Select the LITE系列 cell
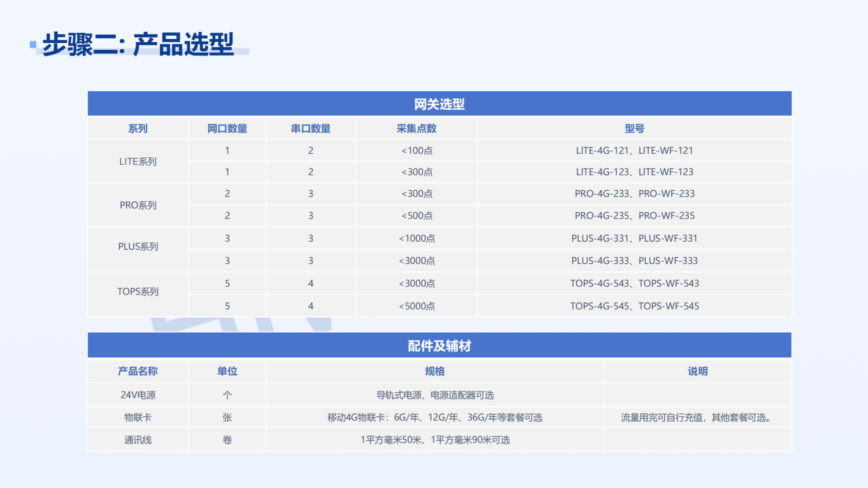Image resolution: width=868 pixels, height=488 pixels. point(138,161)
